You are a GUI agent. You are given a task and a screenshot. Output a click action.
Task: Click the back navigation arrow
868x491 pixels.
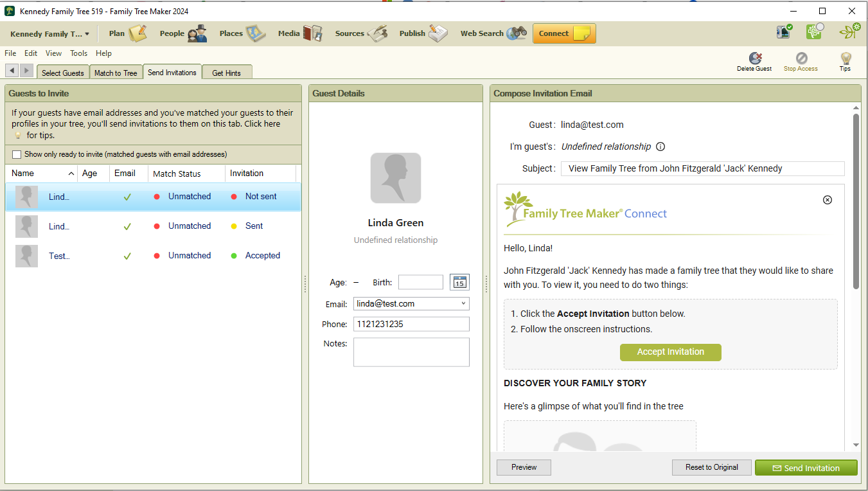(12, 71)
